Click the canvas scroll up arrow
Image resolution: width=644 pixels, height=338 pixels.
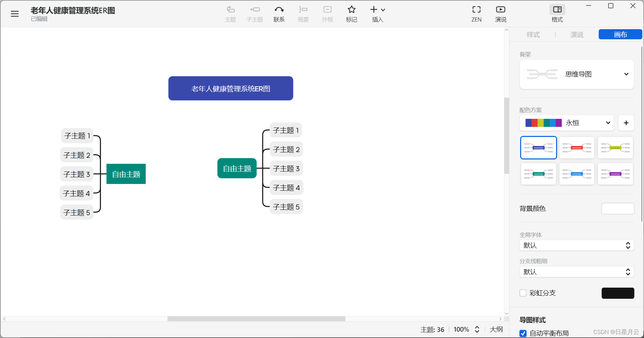(506, 30)
